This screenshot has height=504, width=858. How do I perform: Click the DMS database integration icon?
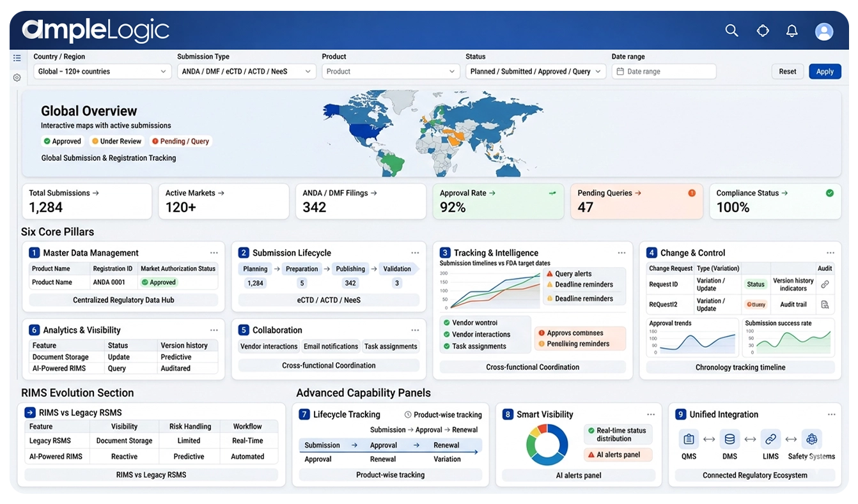point(729,439)
